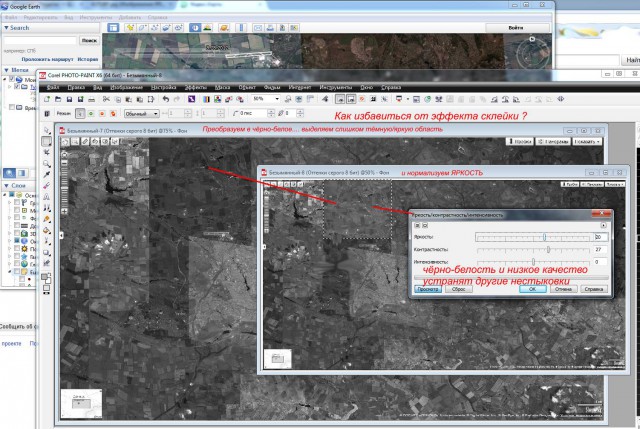Select the Eyedropper tool in Corel toolbox
640x429 pixels.
47,175
